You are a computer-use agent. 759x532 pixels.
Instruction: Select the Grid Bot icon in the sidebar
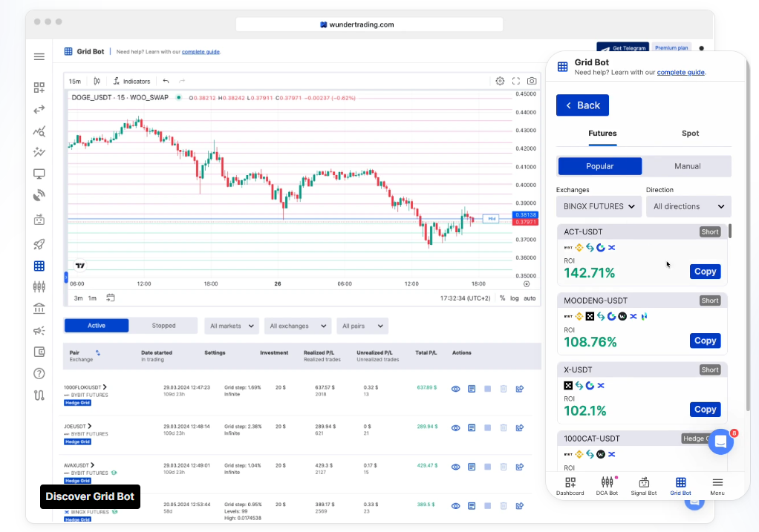(39, 266)
